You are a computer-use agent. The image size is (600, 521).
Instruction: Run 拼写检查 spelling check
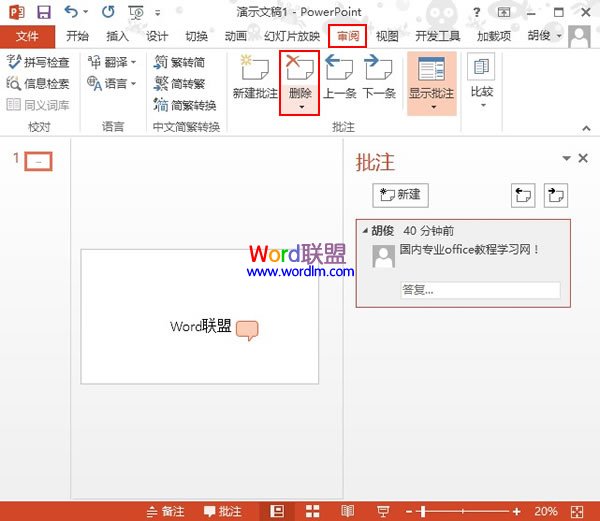[x=38, y=62]
